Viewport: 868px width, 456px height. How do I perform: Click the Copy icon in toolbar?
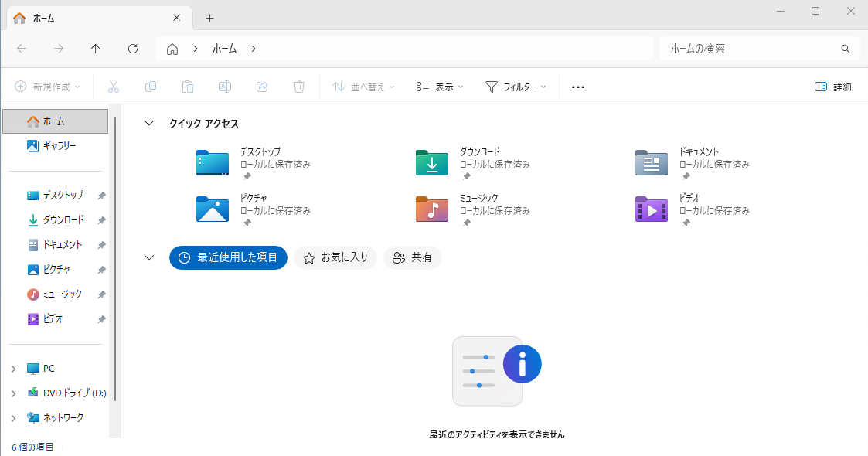[151, 87]
